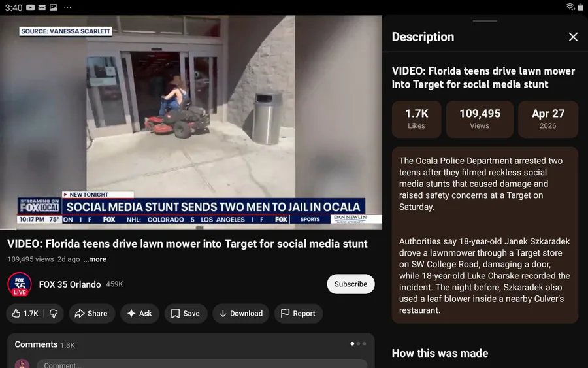
Task: Tap the comments carousel page dots
Action: pyautogui.click(x=358, y=344)
